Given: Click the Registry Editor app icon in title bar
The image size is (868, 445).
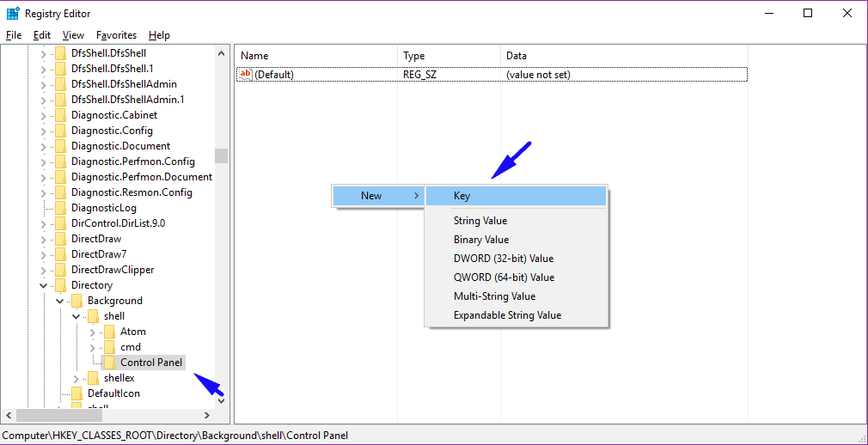Looking at the screenshot, I should [x=13, y=14].
